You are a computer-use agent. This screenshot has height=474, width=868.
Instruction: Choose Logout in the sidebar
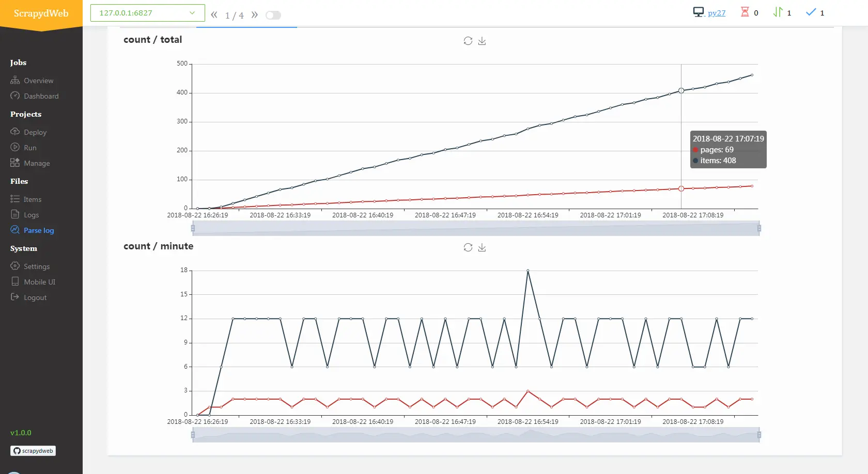coord(35,297)
